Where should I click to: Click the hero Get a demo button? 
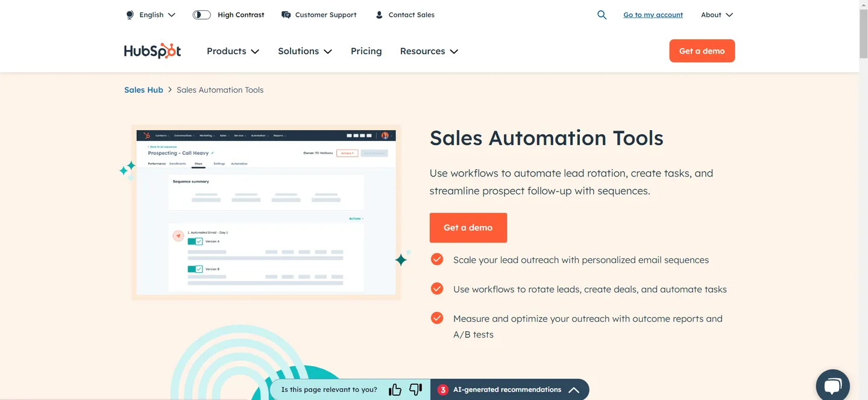point(468,228)
